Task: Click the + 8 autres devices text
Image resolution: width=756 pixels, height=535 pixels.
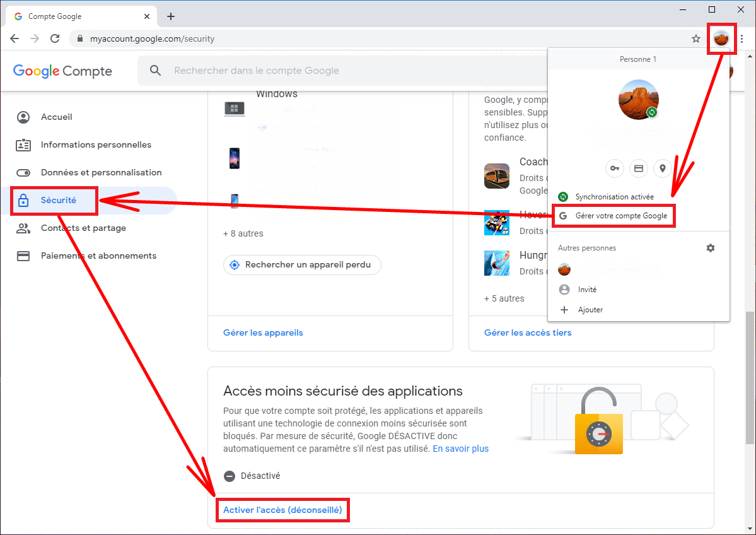Action: (243, 233)
